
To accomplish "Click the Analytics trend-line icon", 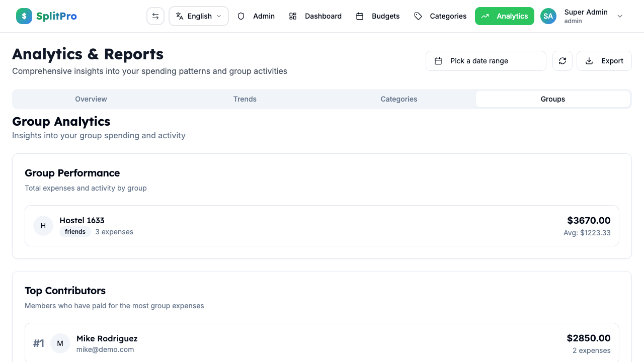I will pyautogui.click(x=485, y=16).
